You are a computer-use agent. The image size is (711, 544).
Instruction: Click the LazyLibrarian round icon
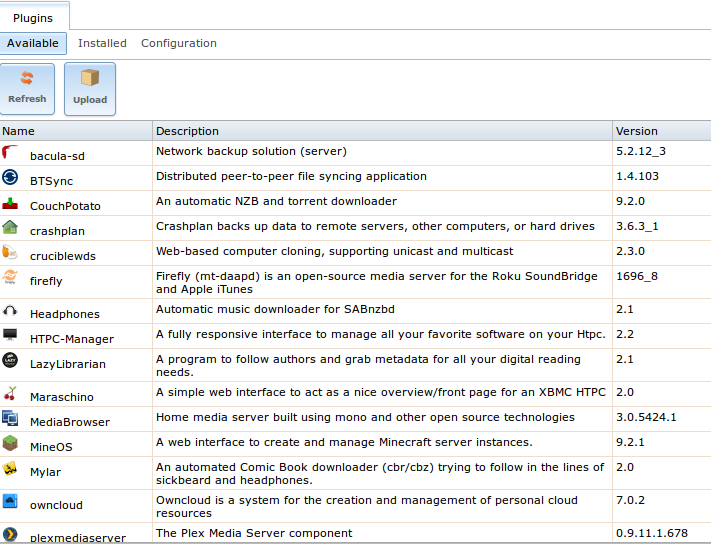point(10,360)
